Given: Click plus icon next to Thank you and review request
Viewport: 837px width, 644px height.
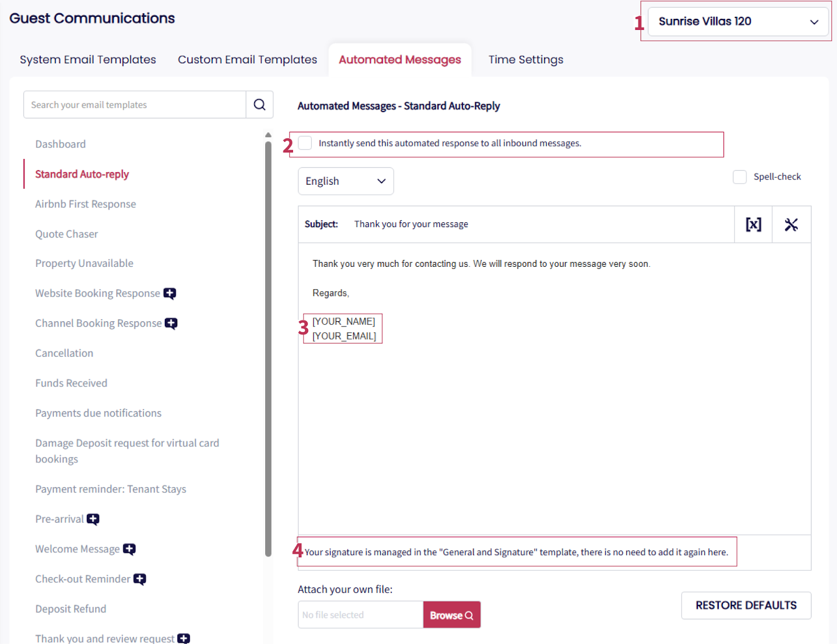Looking at the screenshot, I should [184, 638].
